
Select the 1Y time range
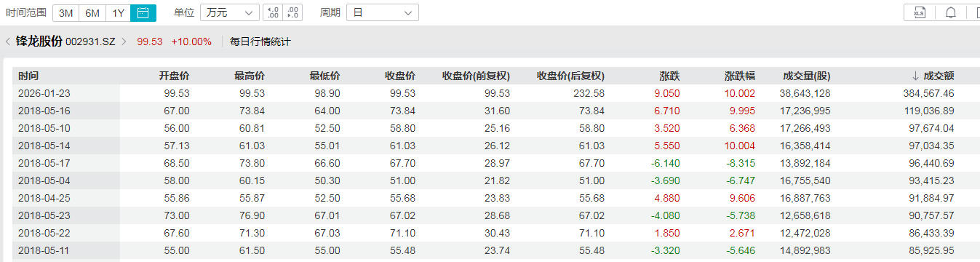(x=118, y=12)
